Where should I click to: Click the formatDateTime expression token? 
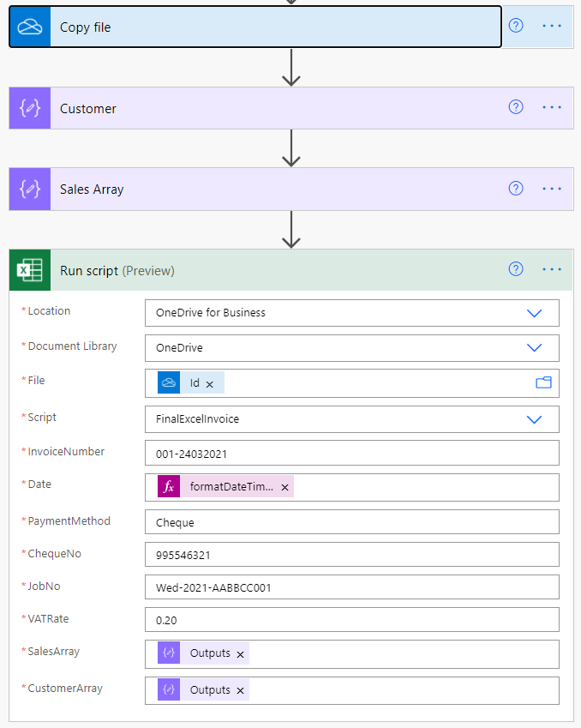click(x=230, y=486)
